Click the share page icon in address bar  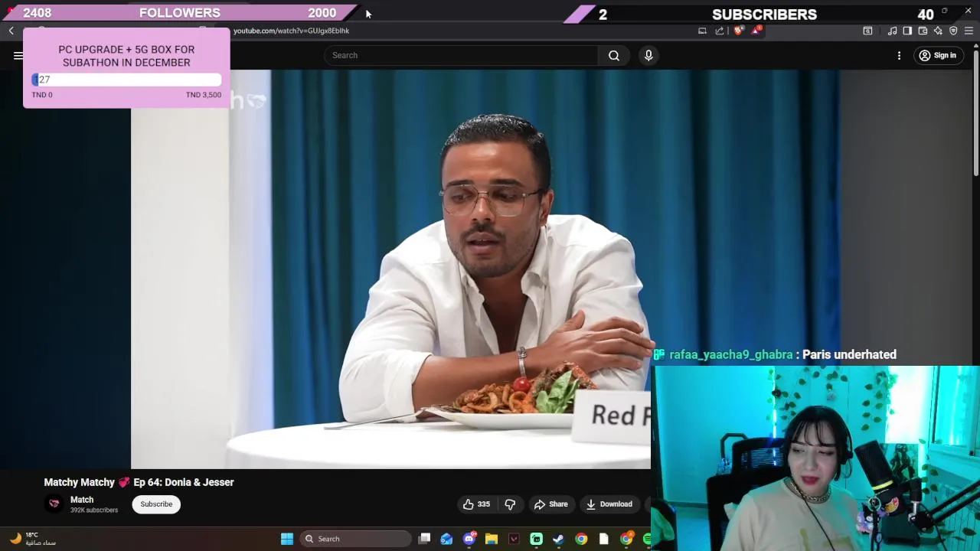click(720, 31)
